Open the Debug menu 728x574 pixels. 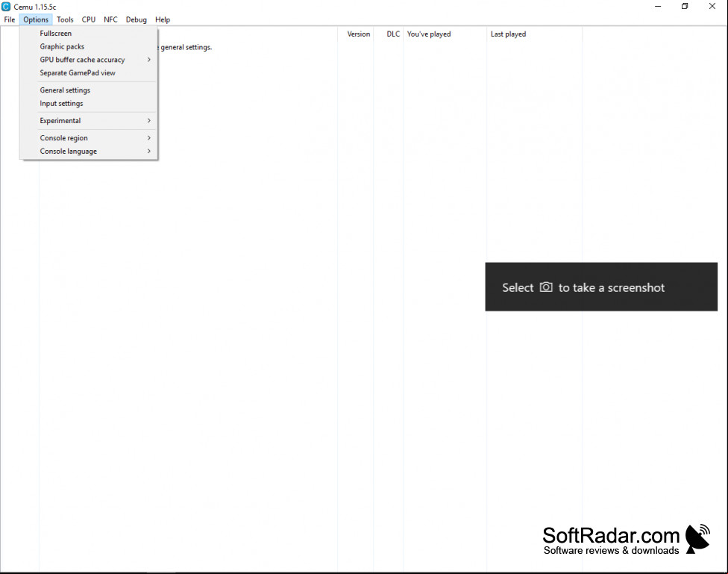136,19
